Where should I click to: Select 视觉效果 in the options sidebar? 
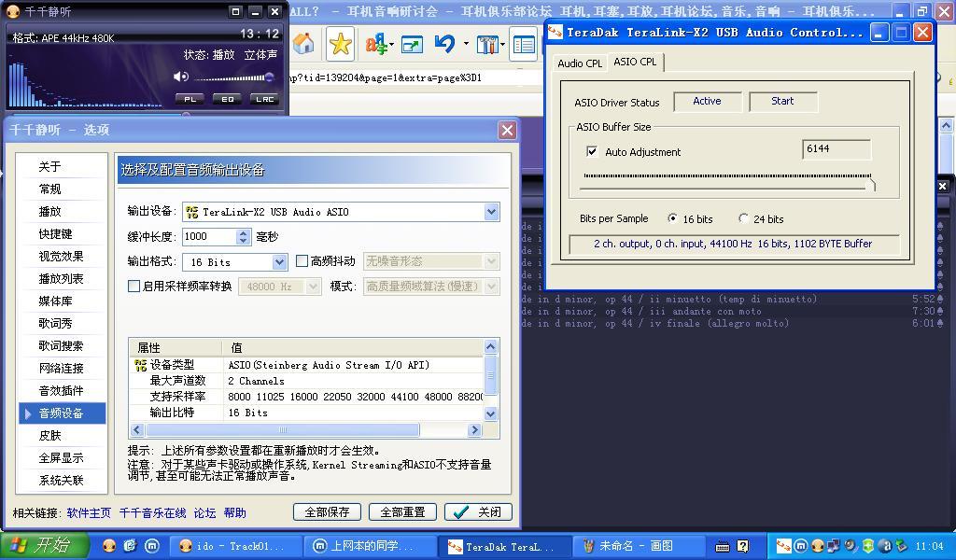click(62, 256)
